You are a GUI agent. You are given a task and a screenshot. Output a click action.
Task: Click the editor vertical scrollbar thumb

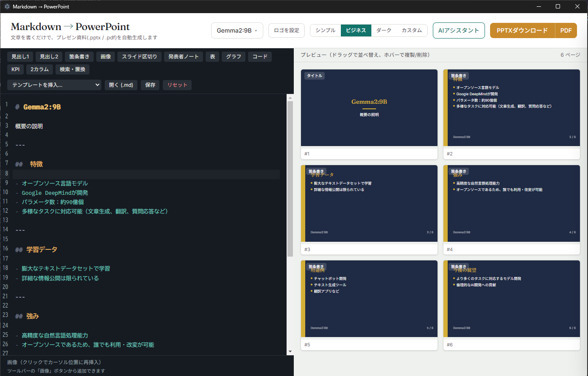pyautogui.click(x=290, y=179)
